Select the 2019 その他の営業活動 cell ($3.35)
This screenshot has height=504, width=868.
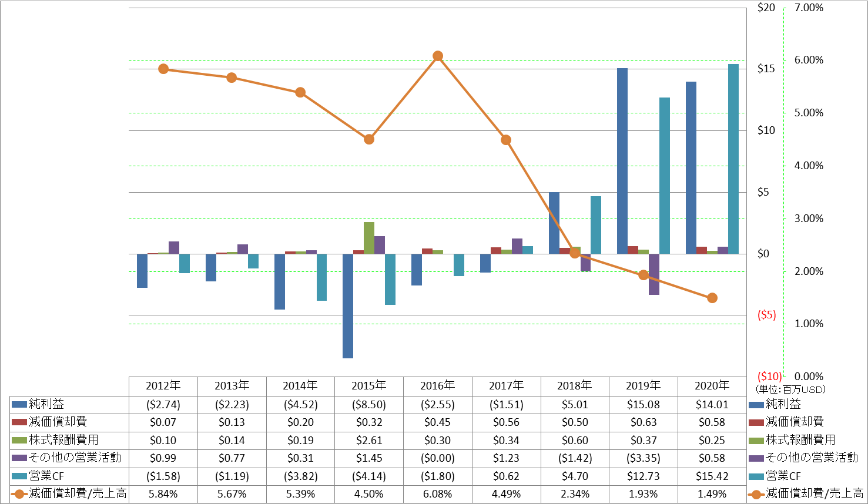point(644,458)
